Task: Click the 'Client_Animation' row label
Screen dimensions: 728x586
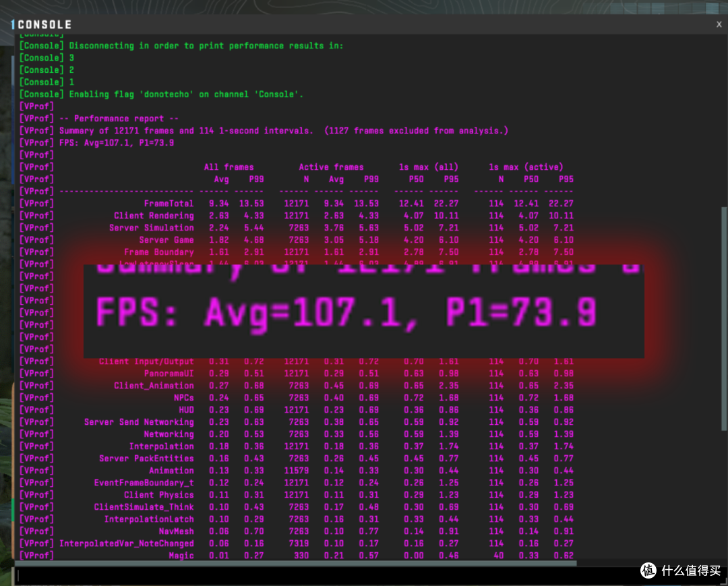Action: pyautogui.click(x=154, y=386)
